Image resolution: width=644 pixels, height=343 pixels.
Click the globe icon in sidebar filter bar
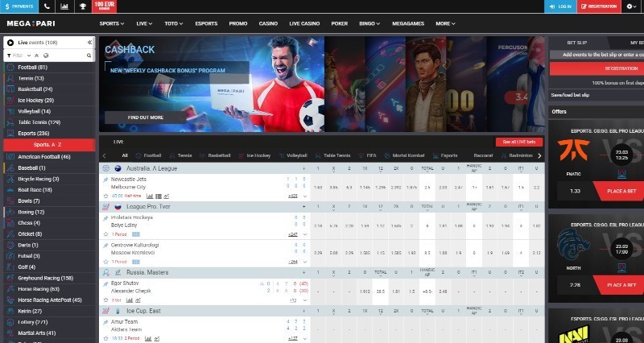coord(46,56)
